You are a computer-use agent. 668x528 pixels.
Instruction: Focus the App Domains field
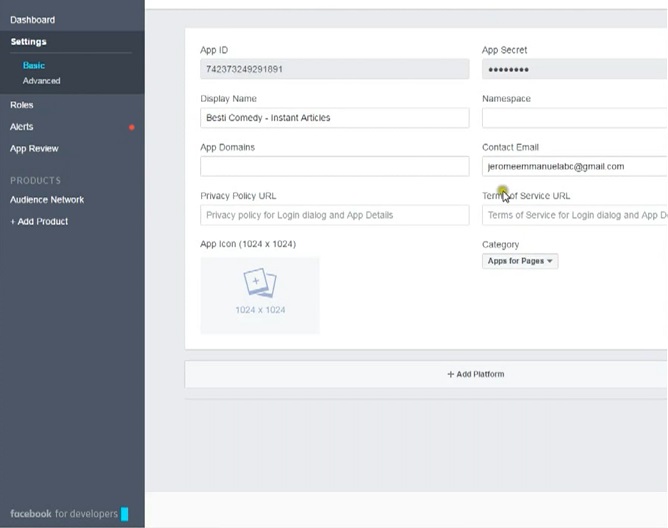tap(334, 166)
